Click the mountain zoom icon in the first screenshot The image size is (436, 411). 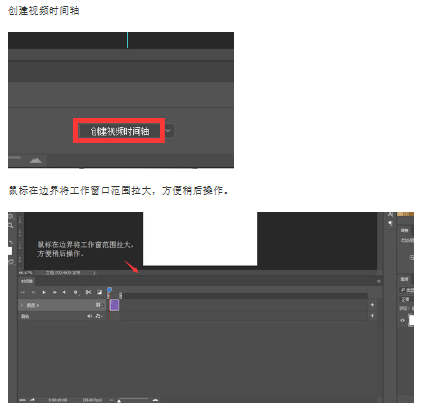pyautogui.click(x=35, y=161)
